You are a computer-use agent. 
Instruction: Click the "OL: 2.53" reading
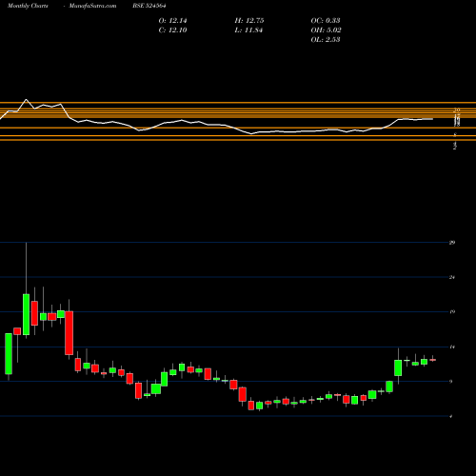326,40
